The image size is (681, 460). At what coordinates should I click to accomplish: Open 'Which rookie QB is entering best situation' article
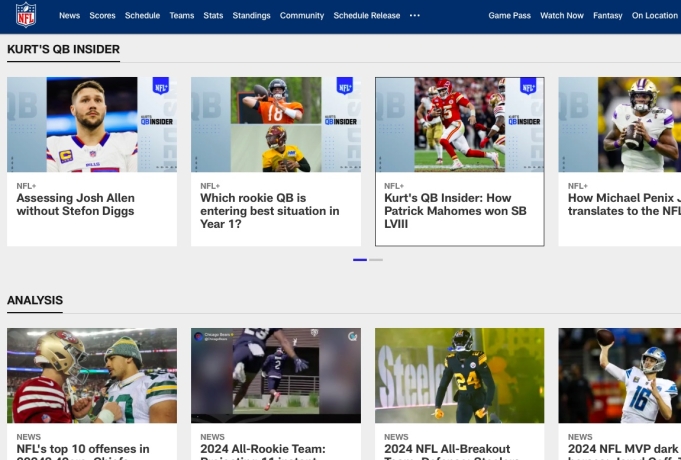270,211
